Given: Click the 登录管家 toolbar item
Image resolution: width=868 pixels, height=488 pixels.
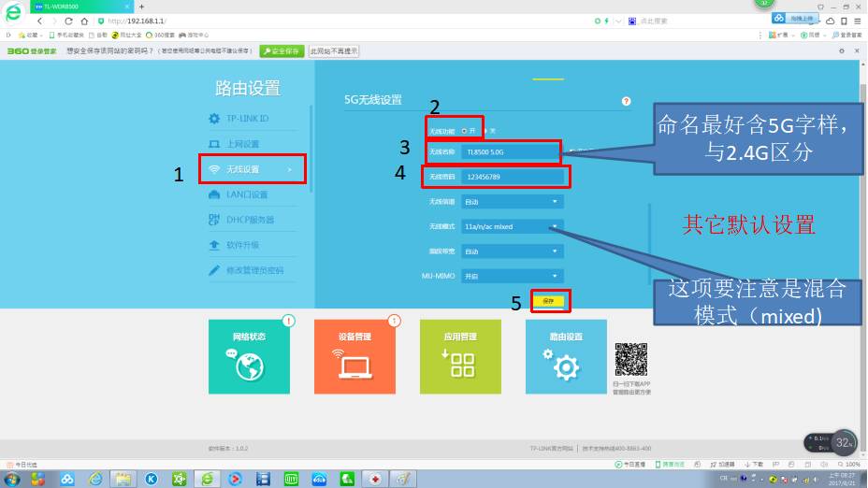Looking at the screenshot, I should (846, 36).
